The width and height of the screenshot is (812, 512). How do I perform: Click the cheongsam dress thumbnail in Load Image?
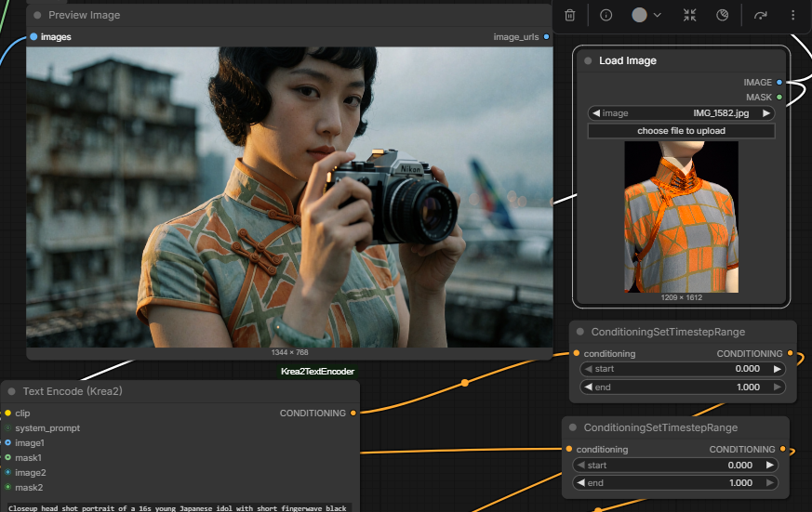681,217
